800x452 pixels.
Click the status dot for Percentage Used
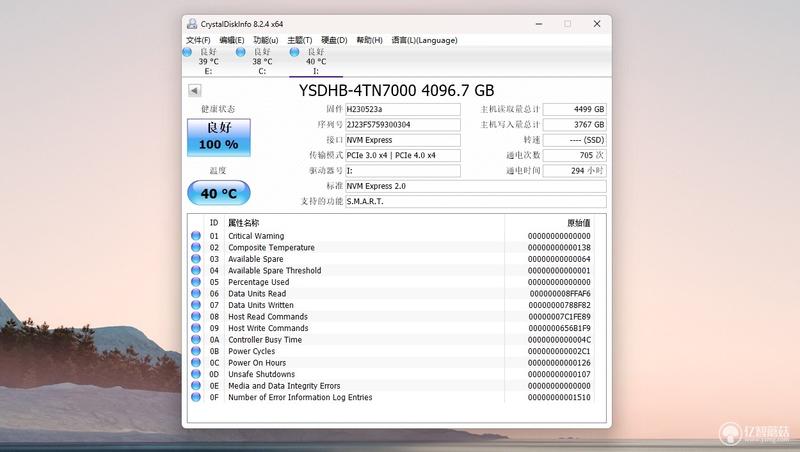point(196,282)
